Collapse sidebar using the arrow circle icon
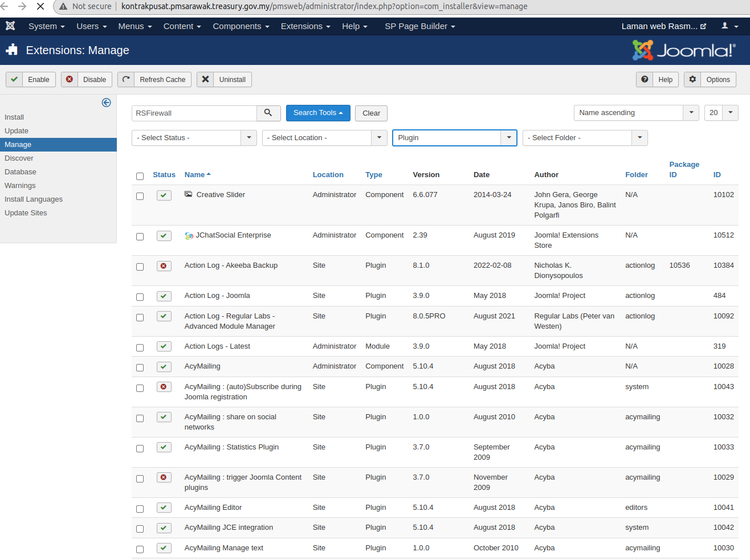This screenshot has width=750, height=560. pos(106,103)
